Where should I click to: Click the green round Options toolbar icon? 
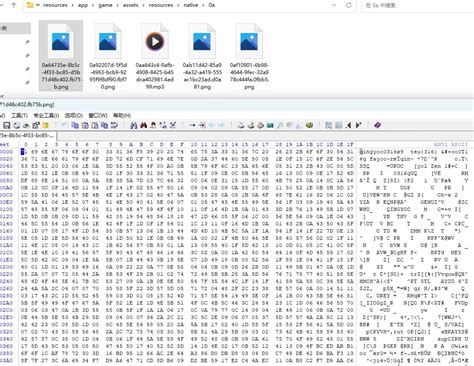(309, 125)
